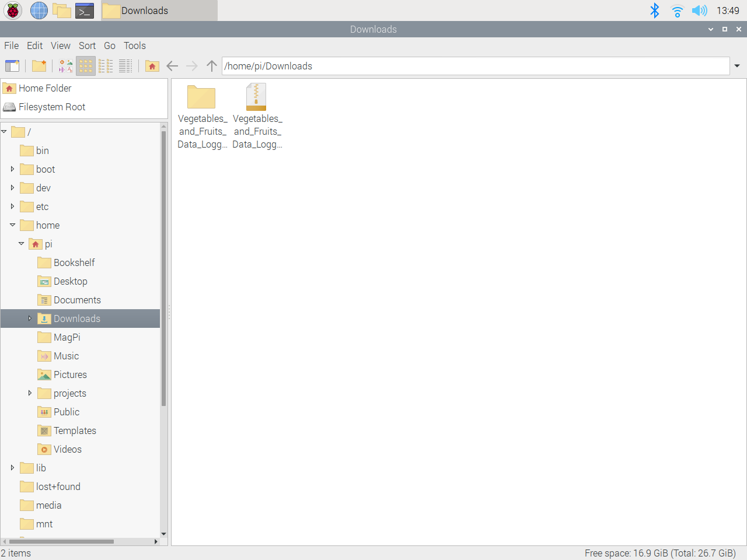The width and height of the screenshot is (747, 560).
Task: Expand the etc folder tree node
Action: (x=12, y=206)
